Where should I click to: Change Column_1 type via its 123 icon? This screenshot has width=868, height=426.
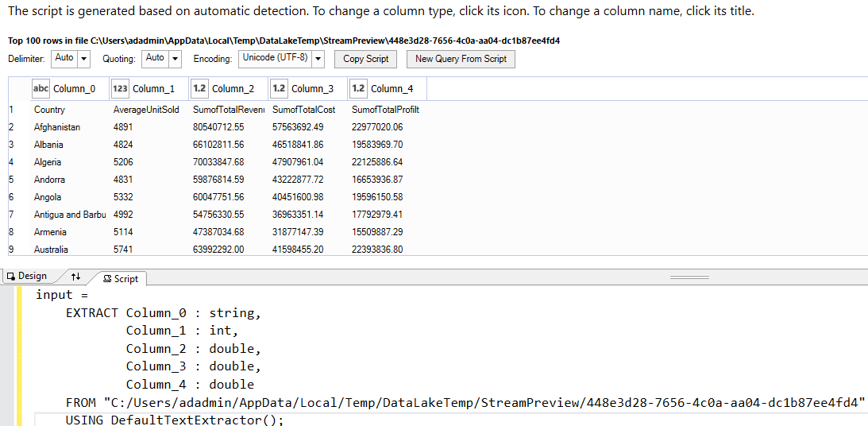[x=120, y=89]
